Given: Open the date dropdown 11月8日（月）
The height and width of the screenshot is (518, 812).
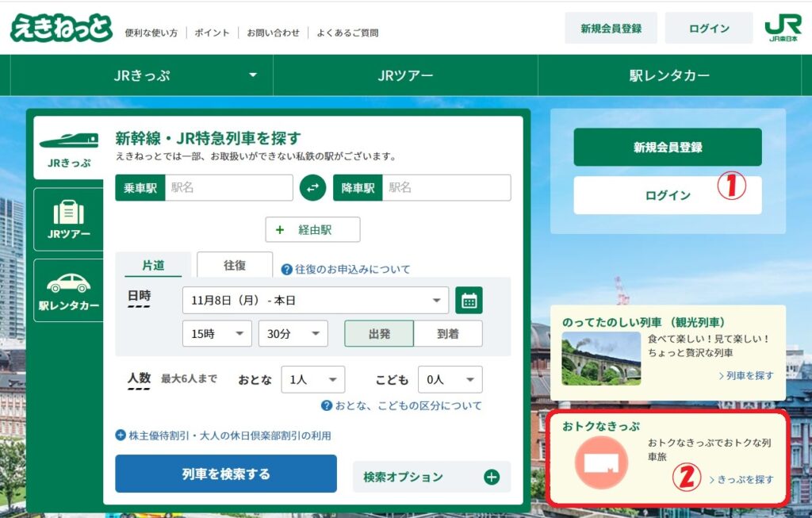Looking at the screenshot, I should (x=316, y=301).
